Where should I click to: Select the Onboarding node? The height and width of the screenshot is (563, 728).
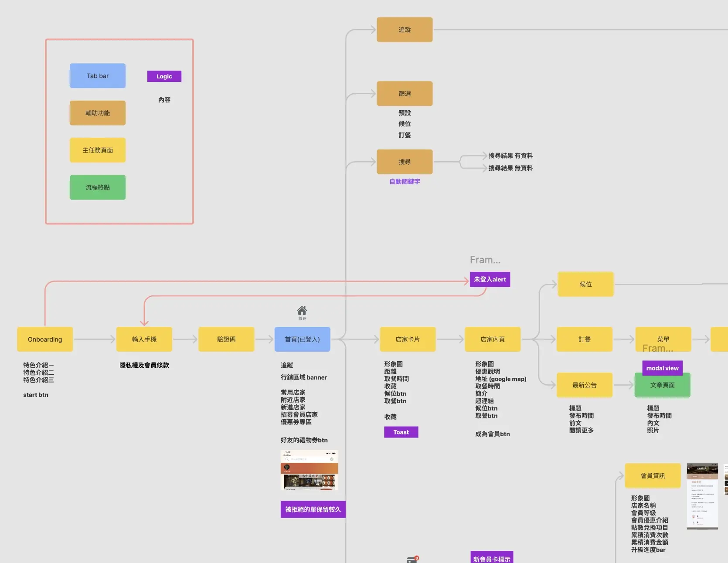(x=45, y=339)
